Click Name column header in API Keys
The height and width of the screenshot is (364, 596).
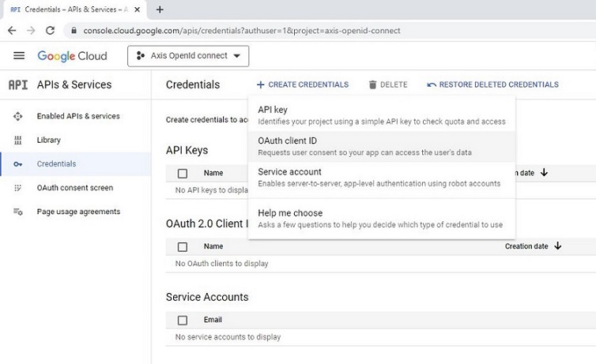213,173
